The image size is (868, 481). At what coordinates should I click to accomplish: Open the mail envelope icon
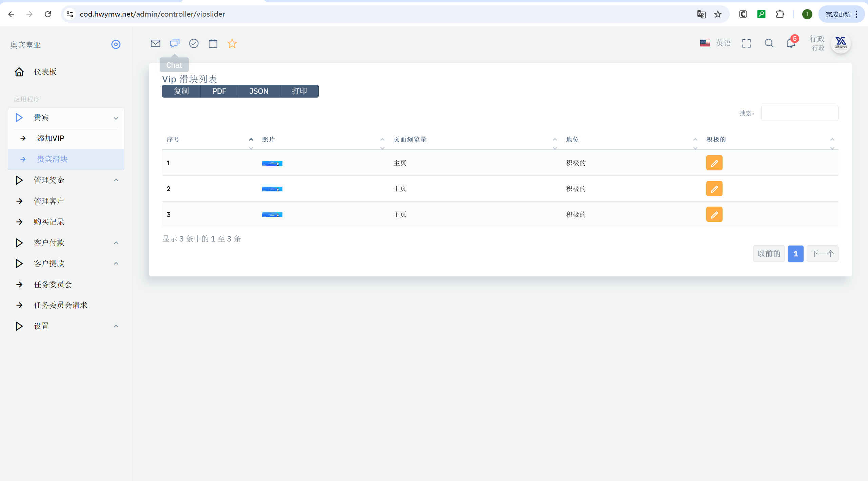tap(155, 43)
